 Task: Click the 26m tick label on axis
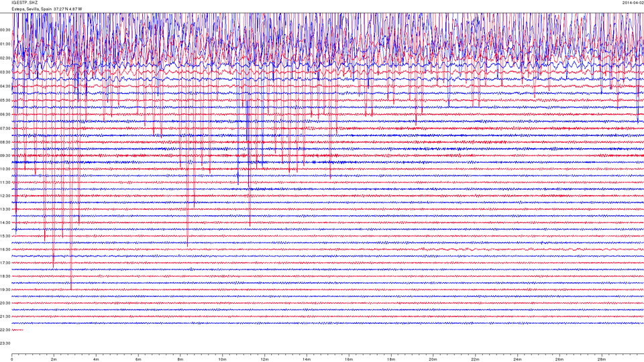[559, 359]
